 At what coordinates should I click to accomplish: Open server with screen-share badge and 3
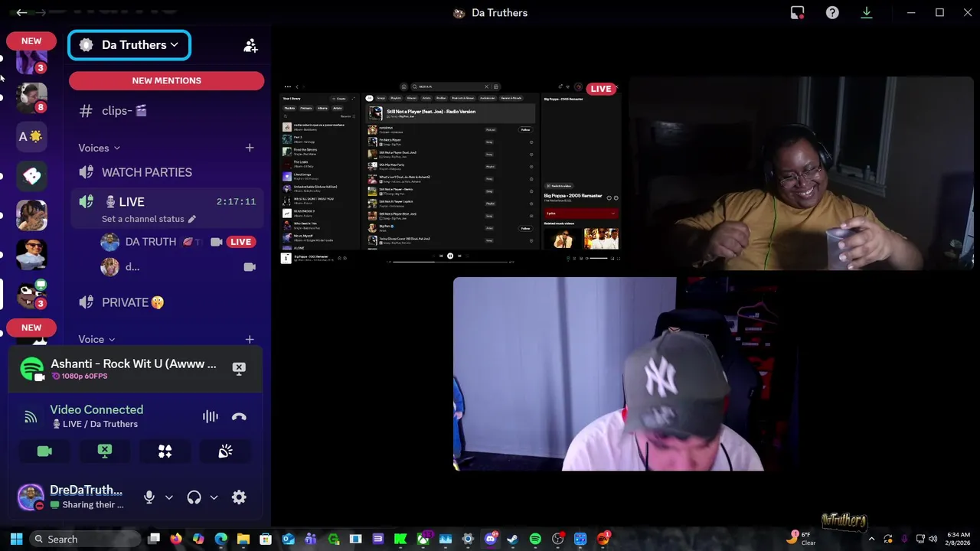coord(31,295)
